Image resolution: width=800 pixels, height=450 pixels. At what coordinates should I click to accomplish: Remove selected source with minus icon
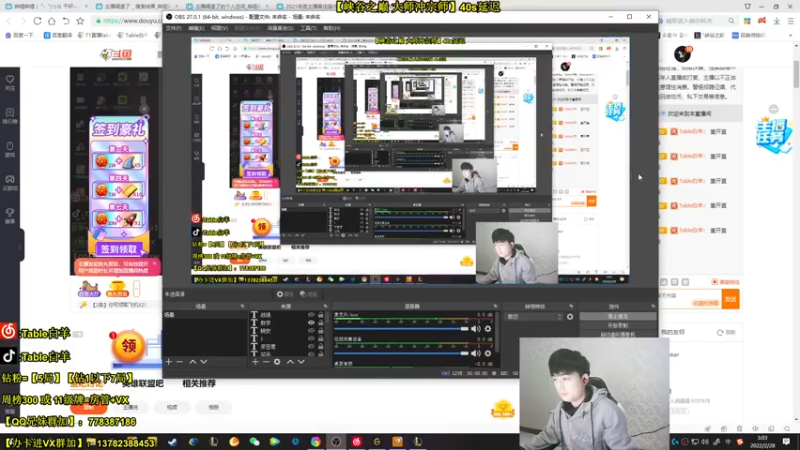coord(266,362)
